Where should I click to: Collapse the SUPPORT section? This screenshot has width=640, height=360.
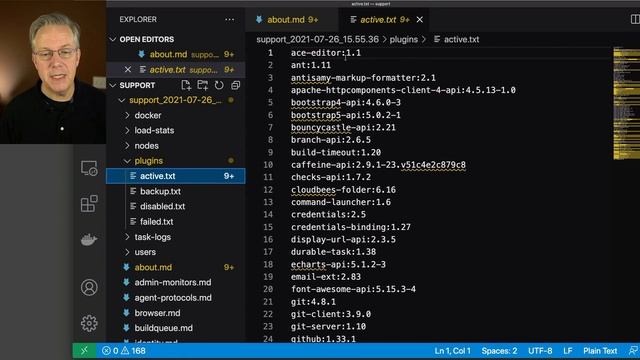pos(113,85)
